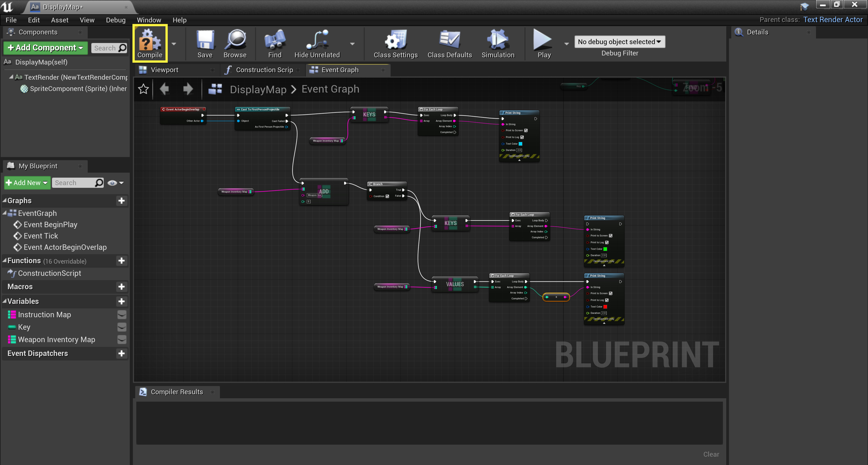Open the Add Component dropdown
Viewport: 868px width, 465px height.
(45, 48)
